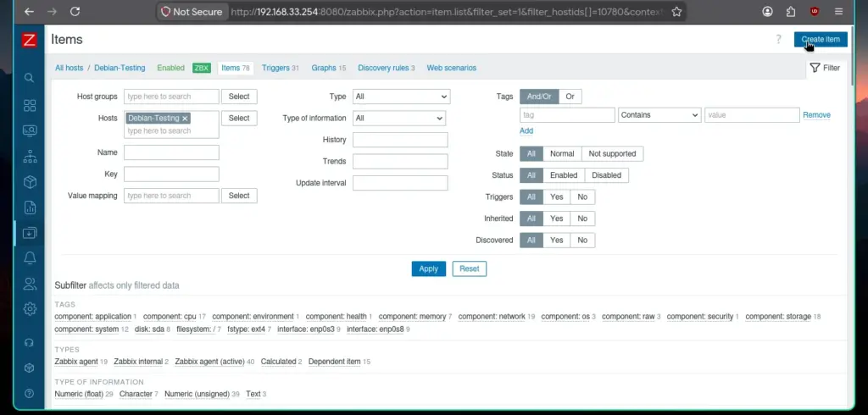
Task: Set Status to Disabled
Action: pyautogui.click(x=607, y=175)
